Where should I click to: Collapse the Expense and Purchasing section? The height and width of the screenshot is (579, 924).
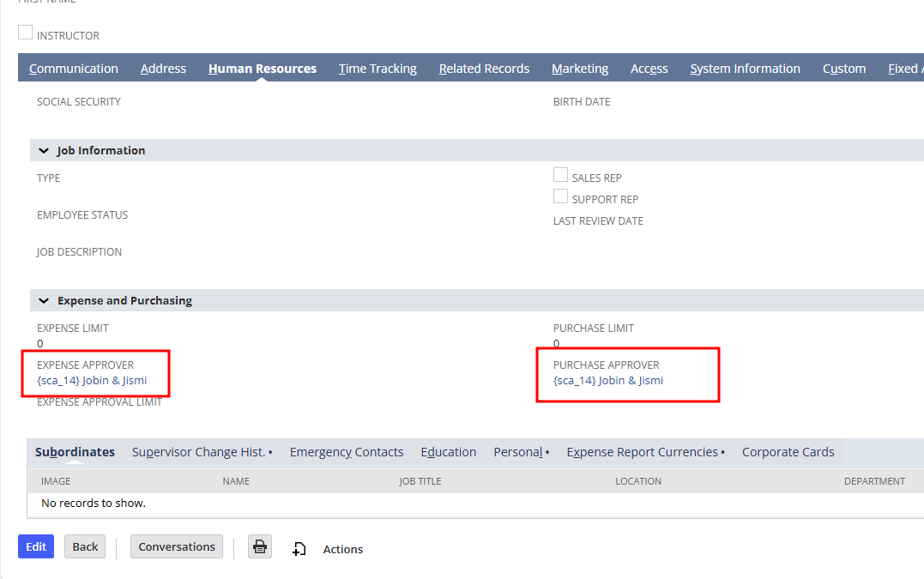click(44, 300)
